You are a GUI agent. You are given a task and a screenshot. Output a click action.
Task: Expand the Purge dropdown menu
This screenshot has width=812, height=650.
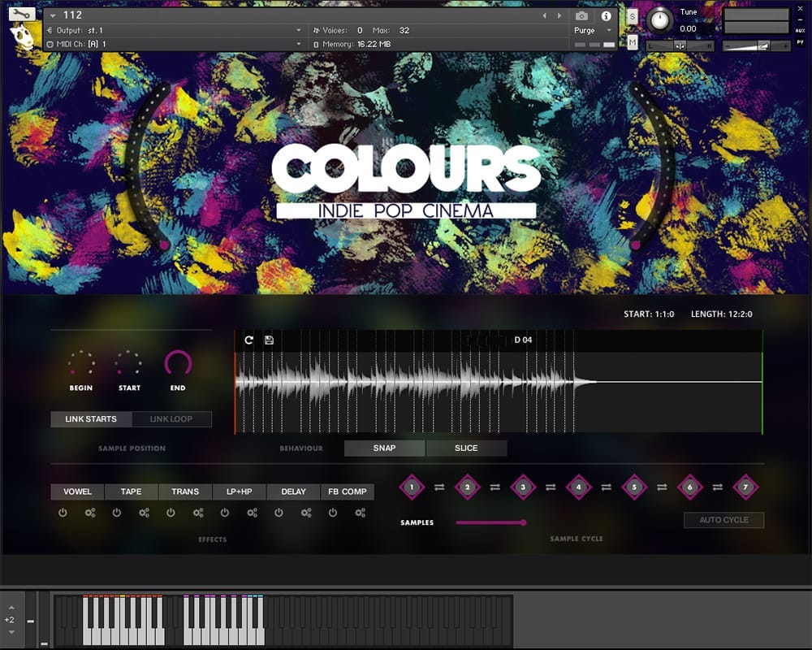[609, 30]
